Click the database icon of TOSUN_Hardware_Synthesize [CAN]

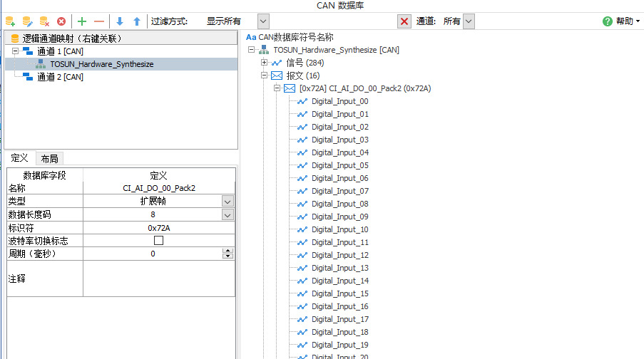264,50
